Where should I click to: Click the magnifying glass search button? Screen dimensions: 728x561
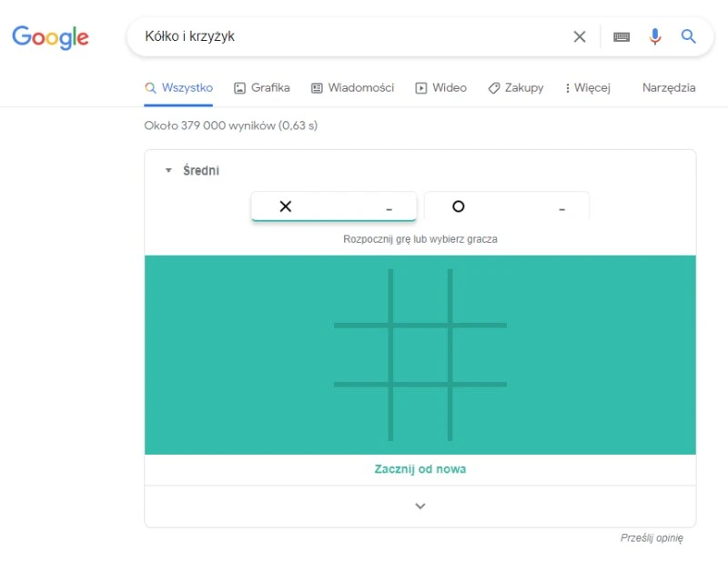[x=689, y=37]
